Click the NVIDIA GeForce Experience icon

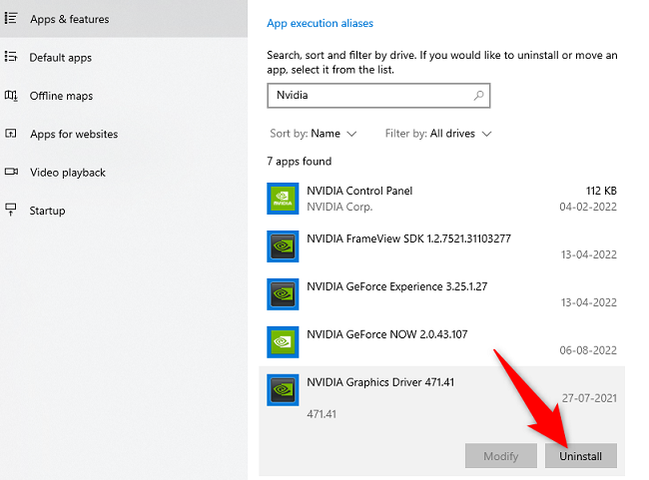point(284,294)
